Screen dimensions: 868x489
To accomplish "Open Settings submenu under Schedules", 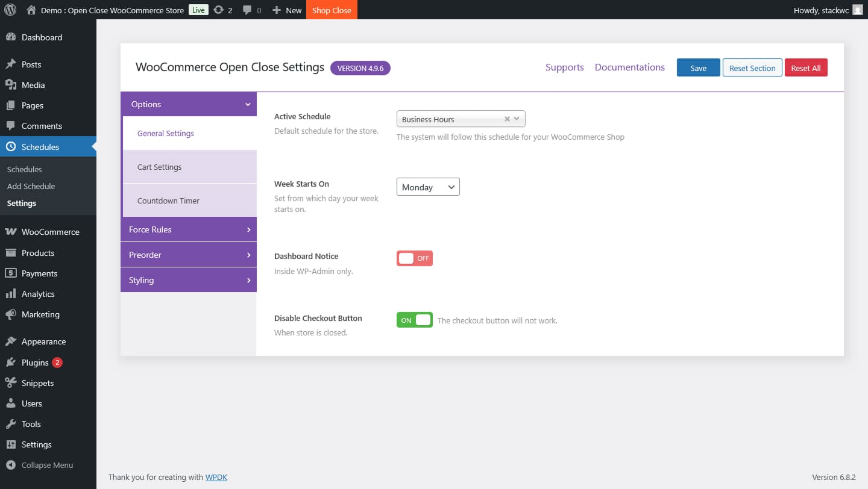I will click(22, 203).
